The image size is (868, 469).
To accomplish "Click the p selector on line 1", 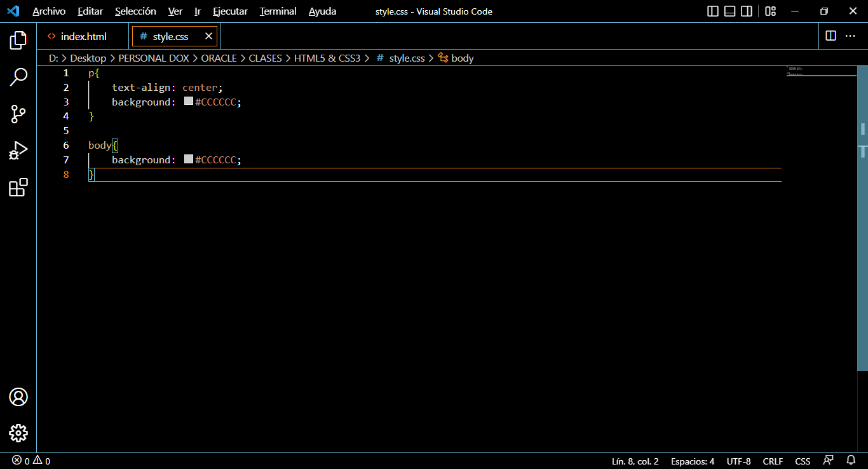I will coord(91,74).
